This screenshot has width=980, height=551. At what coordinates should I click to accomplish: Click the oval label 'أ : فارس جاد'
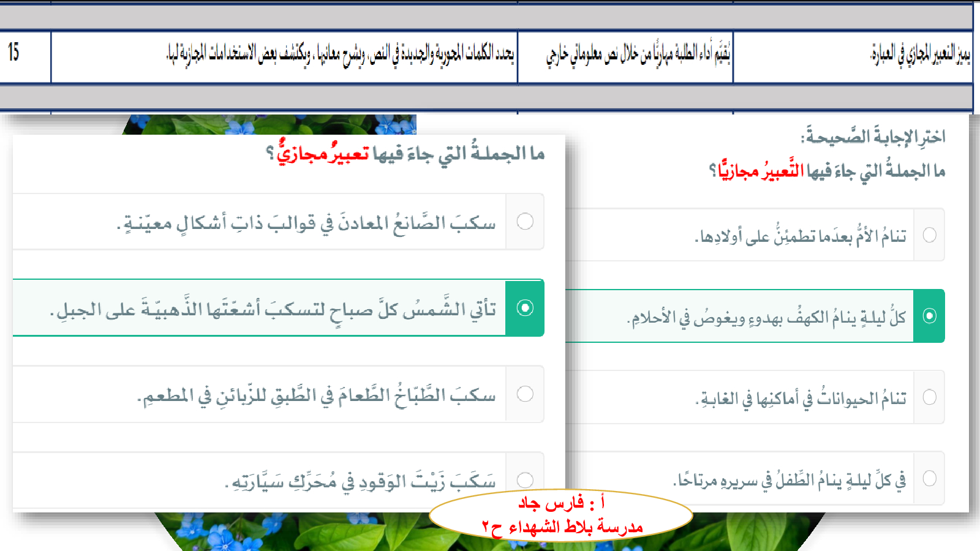tap(561, 503)
